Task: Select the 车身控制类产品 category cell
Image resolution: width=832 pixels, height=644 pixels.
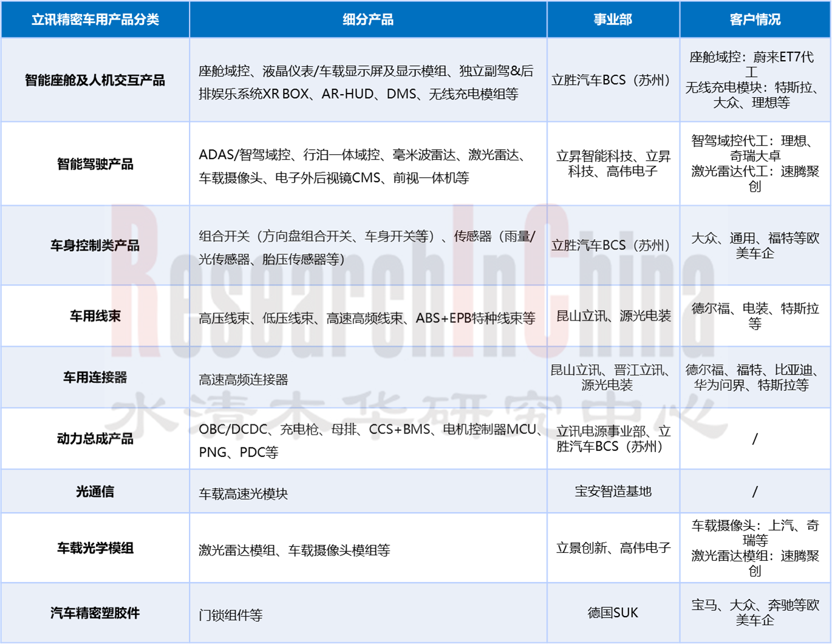Action: click(x=95, y=245)
